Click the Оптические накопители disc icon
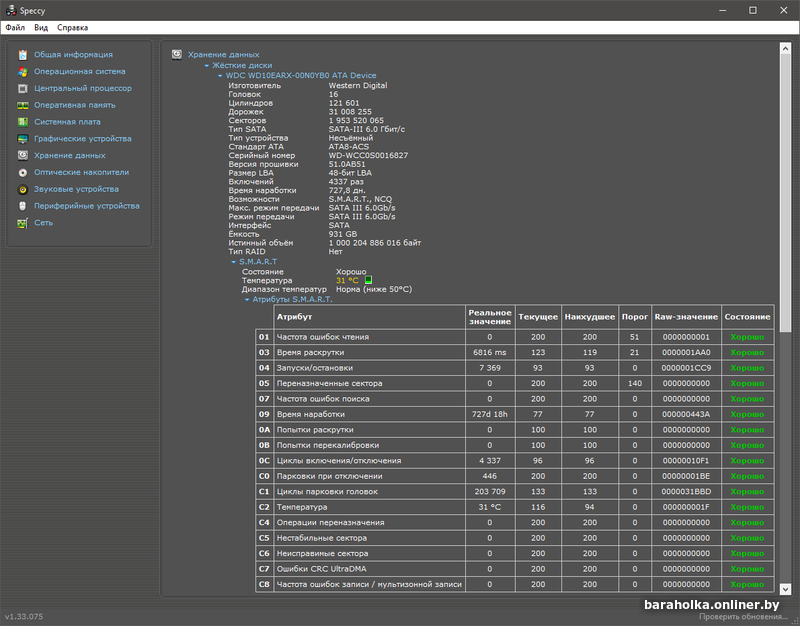The height and width of the screenshot is (626, 800). pos(22,172)
